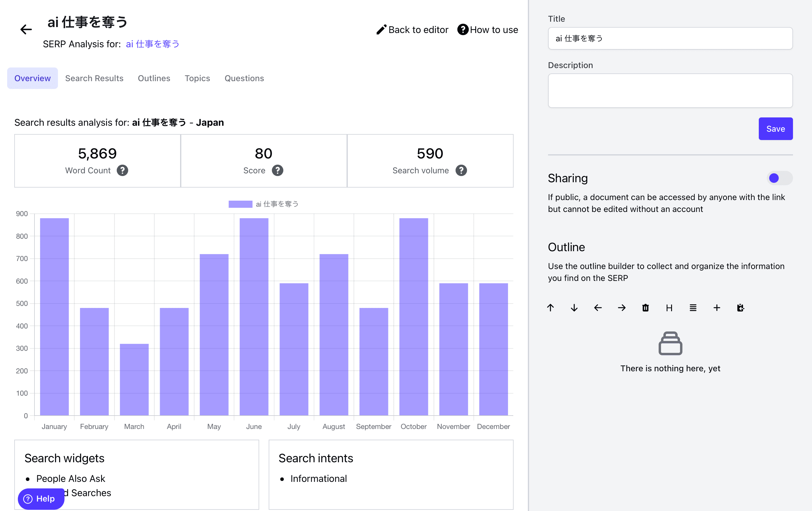This screenshot has width=812, height=511.
Task: Click the indent right arrow in outline toolbar
Action: (x=621, y=308)
